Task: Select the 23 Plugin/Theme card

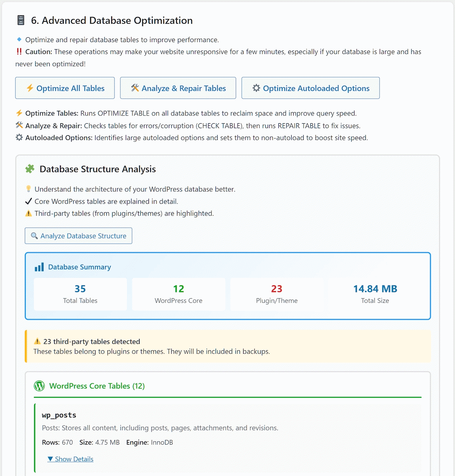Action: tap(277, 294)
